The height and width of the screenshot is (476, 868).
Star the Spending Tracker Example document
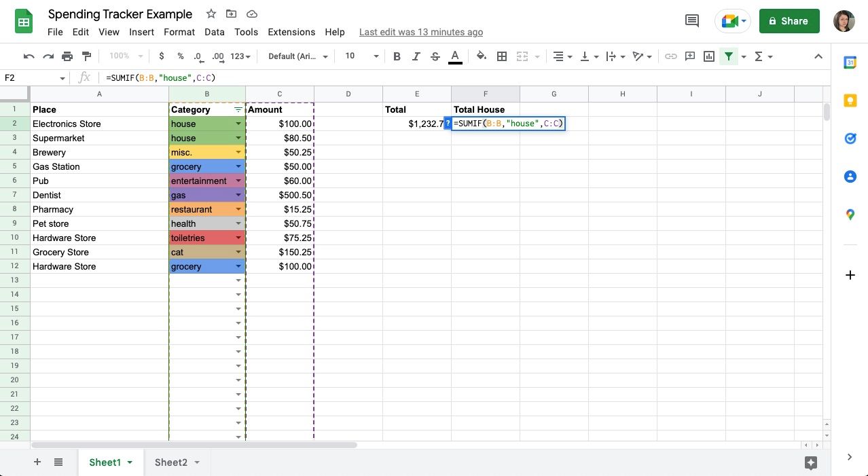(x=211, y=14)
